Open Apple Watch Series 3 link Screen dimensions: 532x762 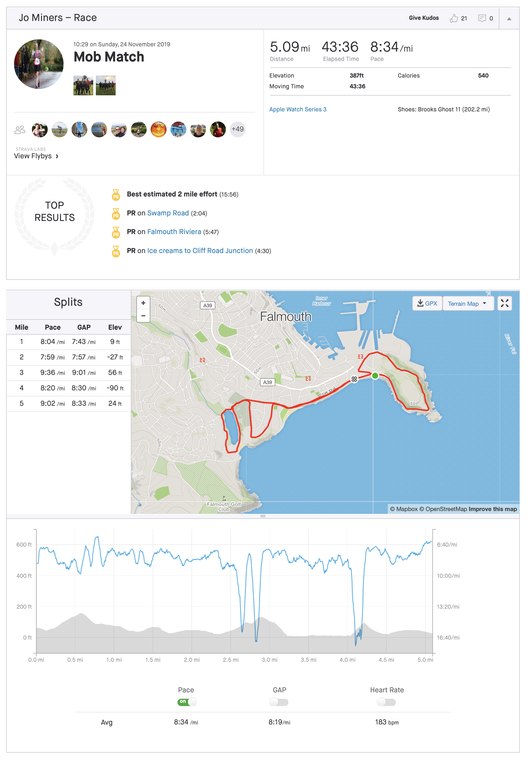coord(297,109)
